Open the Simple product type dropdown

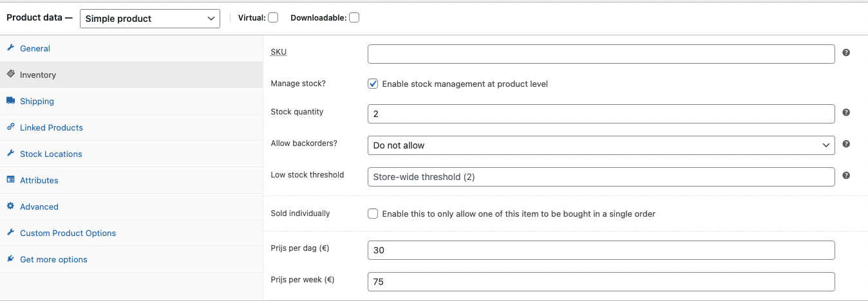(x=149, y=19)
